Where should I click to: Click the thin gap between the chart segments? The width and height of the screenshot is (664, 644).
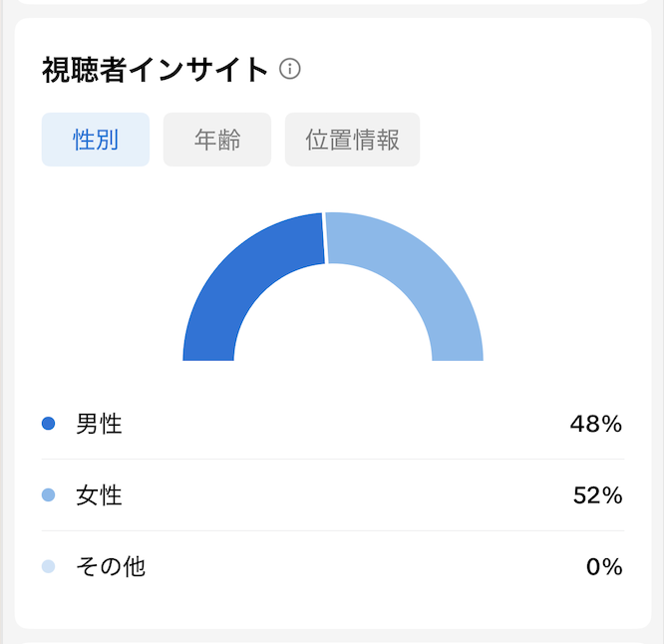(x=324, y=238)
